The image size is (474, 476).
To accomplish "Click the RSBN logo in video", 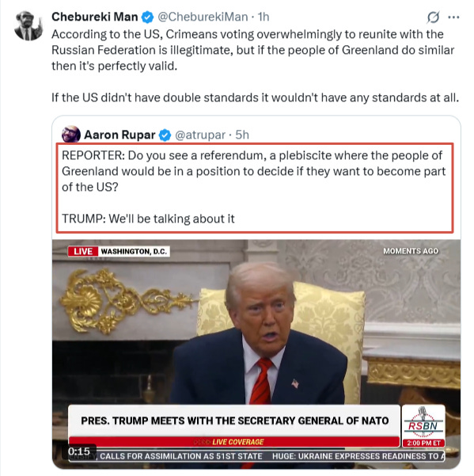I will coord(423,425).
